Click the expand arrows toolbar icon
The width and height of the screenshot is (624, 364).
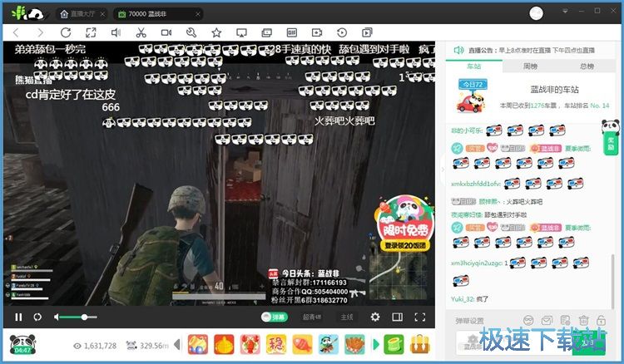click(91, 32)
